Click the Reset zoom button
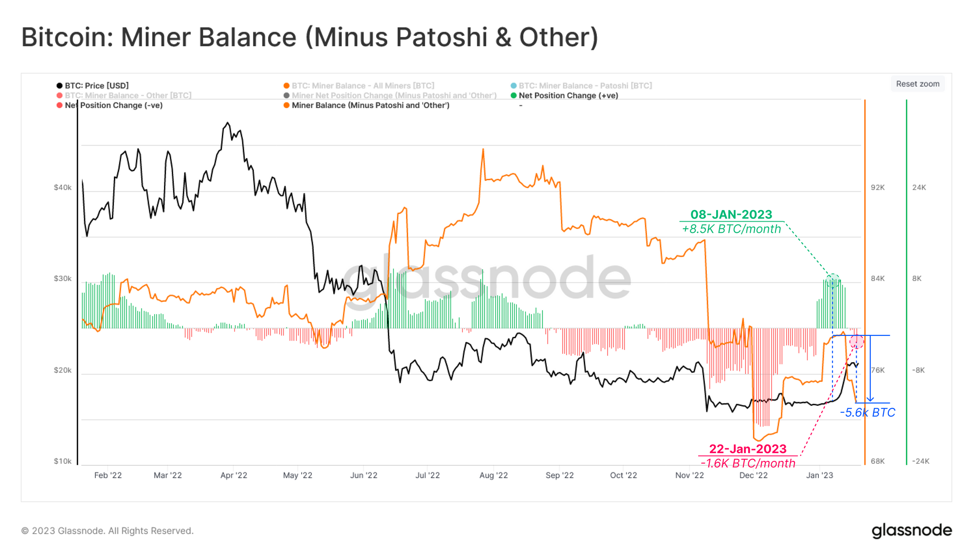Viewport: 973px width, 560px height. point(918,84)
